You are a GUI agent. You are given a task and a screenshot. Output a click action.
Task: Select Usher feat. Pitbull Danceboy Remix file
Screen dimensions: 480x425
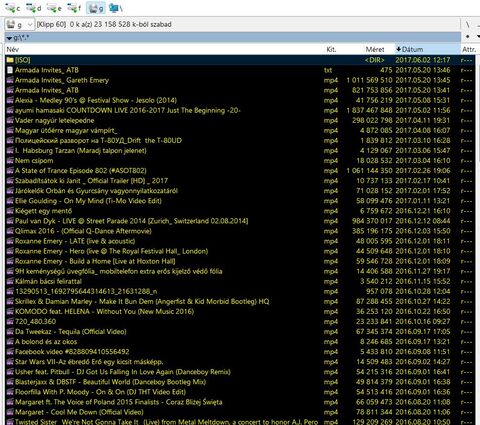pyautogui.click(x=123, y=372)
